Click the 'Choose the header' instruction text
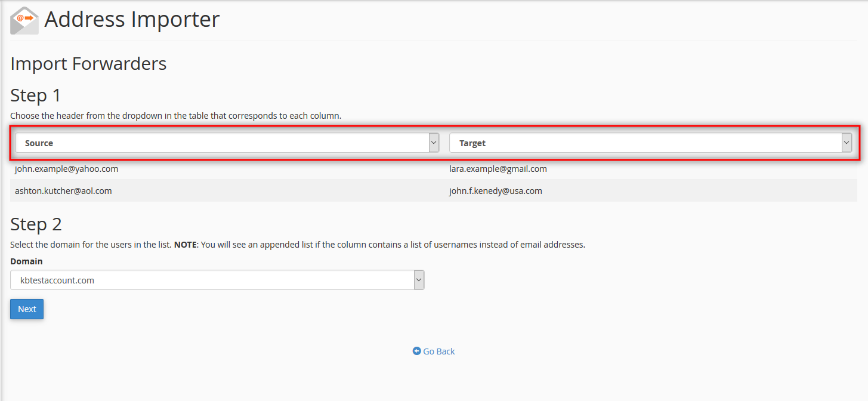868x401 pixels. point(175,116)
